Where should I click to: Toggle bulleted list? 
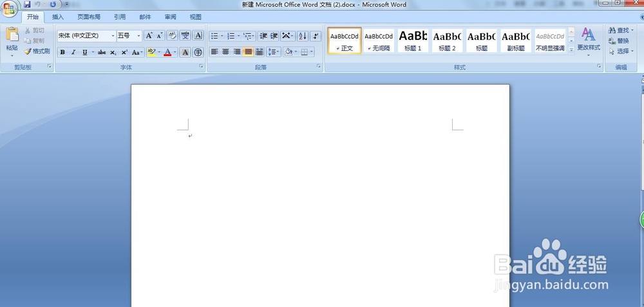point(214,36)
